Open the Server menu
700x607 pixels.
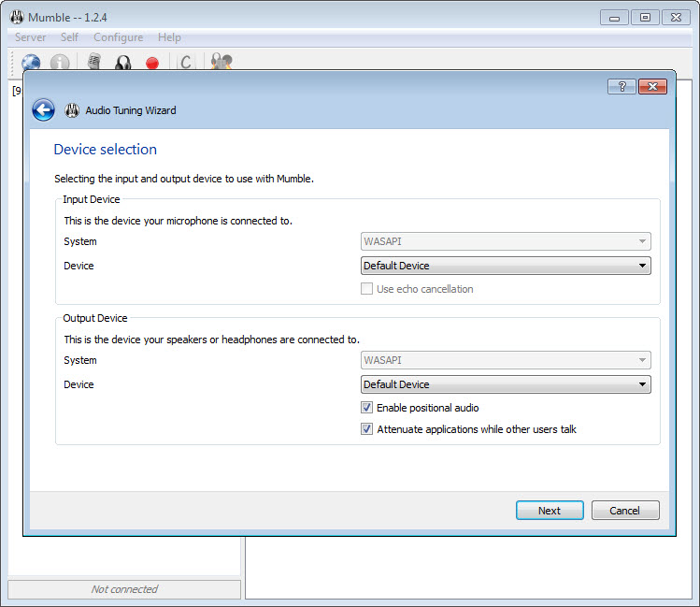coord(30,37)
